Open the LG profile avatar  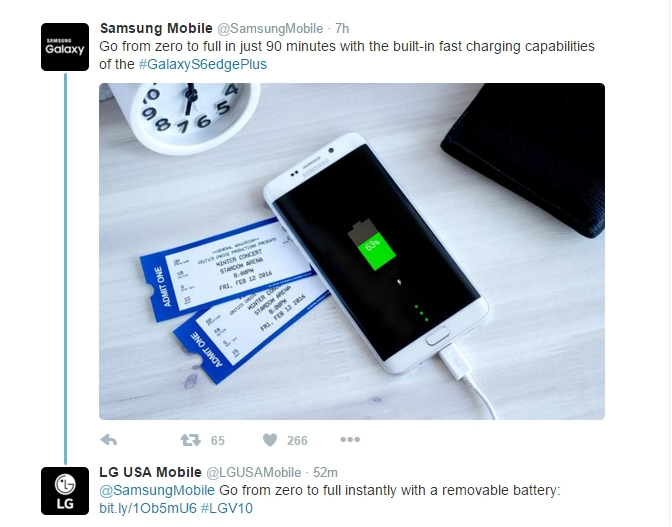click(65, 491)
